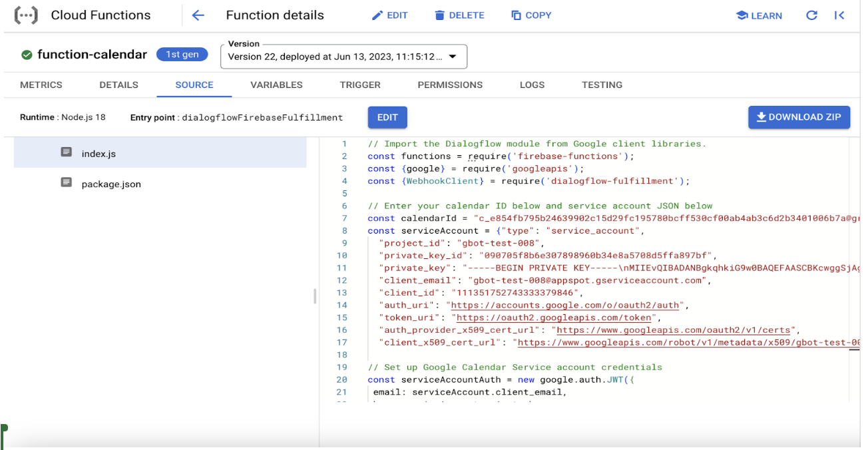Click the client_id value 111351752743333379846
Screen dimensions: 868x450
coord(515,293)
